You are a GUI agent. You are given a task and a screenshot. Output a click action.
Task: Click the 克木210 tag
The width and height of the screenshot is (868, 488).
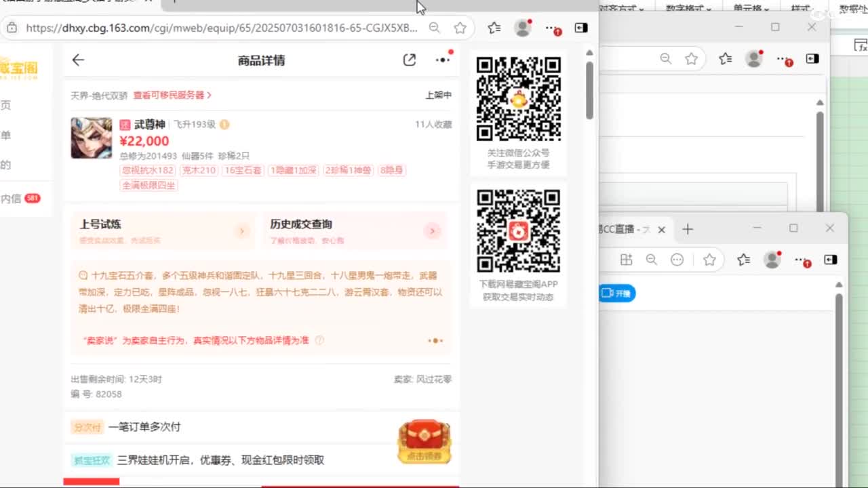[x=198, y=170]
